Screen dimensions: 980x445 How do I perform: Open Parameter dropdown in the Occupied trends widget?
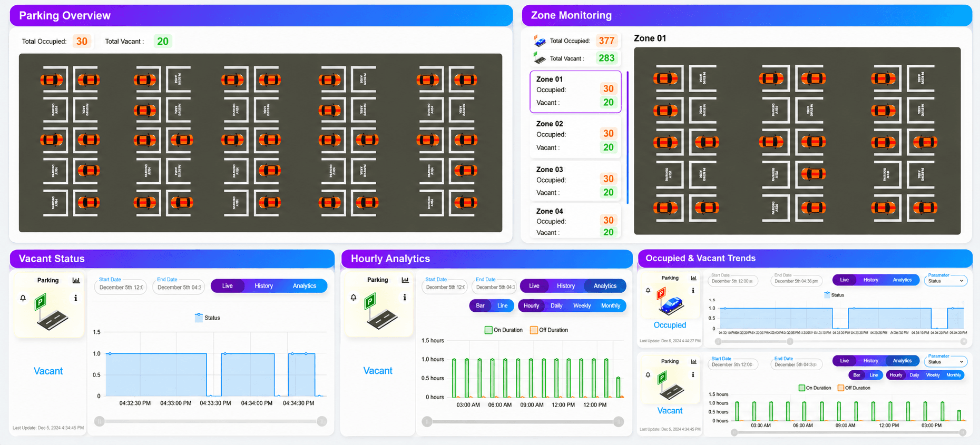click(x=946, y=281)
